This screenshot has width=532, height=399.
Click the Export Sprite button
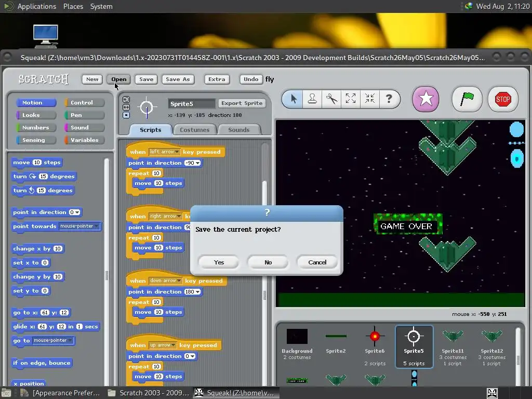242,103
